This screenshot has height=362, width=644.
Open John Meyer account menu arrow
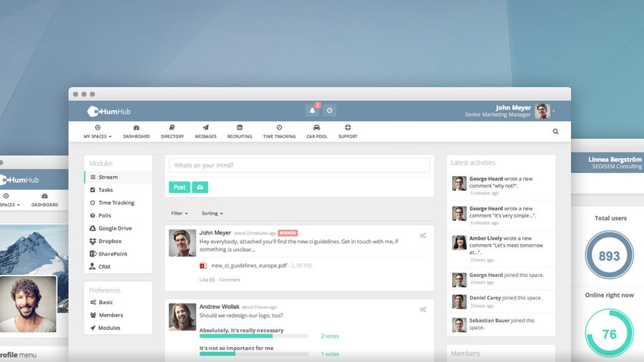coord(554,111)
